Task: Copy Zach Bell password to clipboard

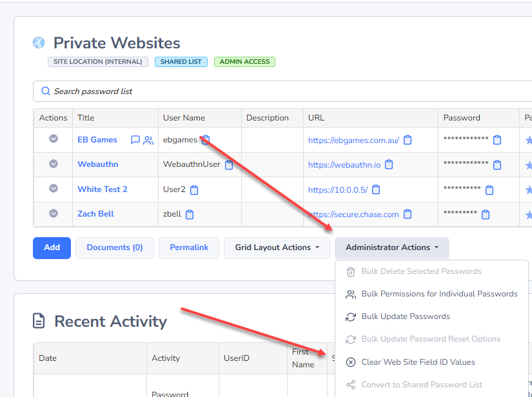Action: [486, 214]
